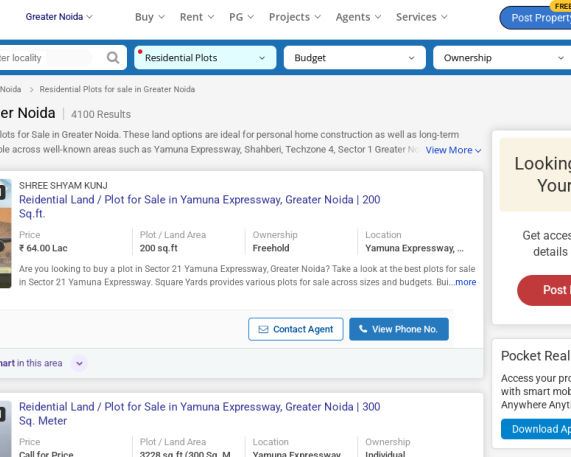The width and height of the screenshot is (571, 457).
Task: Click the Post Property button
Action: pos(536,17)
